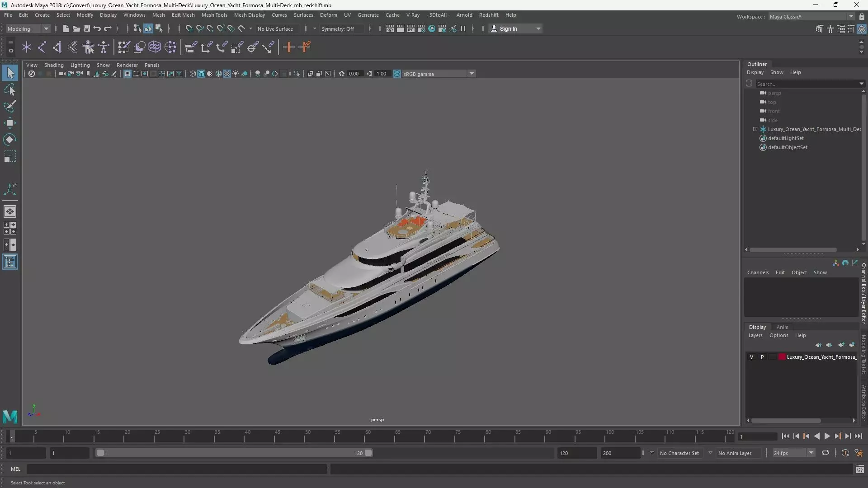Open the Windows menu
This screenshot has height=488, width=868.
134,15
